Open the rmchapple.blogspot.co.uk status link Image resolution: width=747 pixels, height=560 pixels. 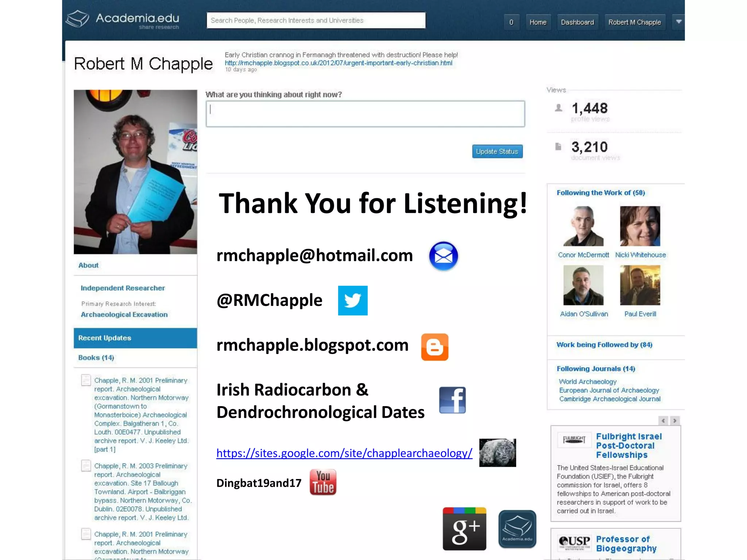[338, 63]
